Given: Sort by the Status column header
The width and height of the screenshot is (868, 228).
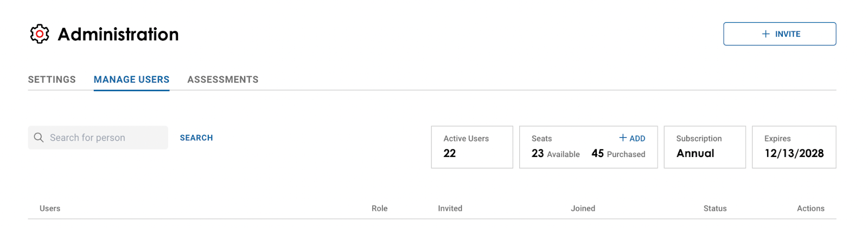Looking at the screenshot, I should (x=715, y=208).
